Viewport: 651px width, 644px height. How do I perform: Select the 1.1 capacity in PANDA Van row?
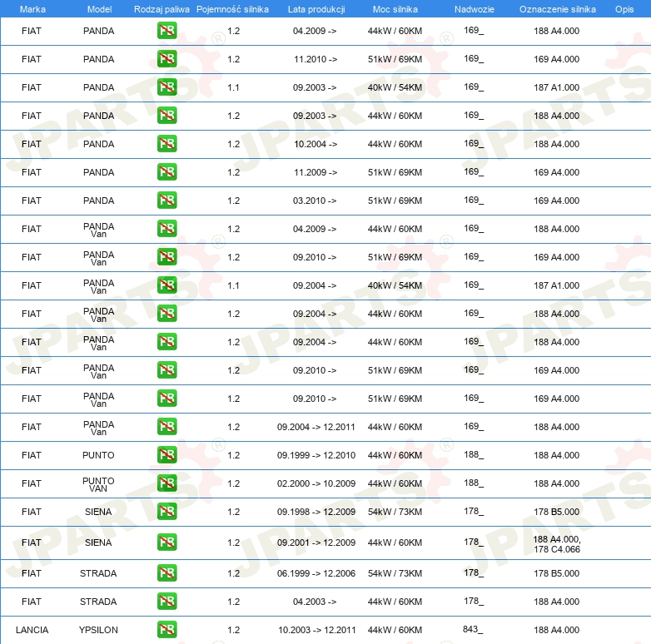click(x=233, y=285)
